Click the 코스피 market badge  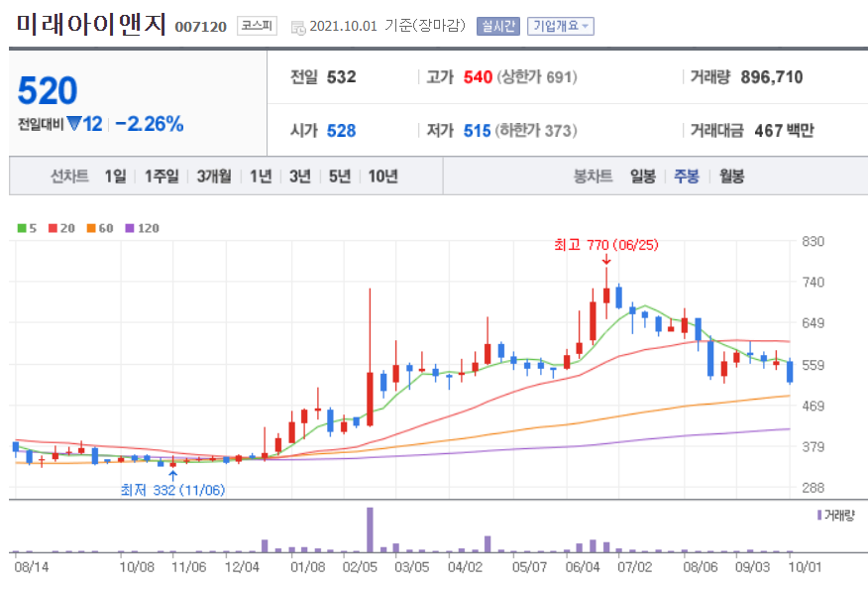point(257,26)
